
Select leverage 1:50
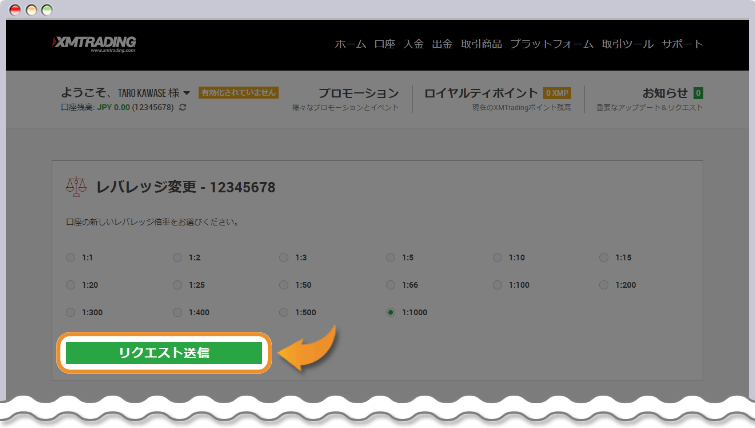pos(284,285)
